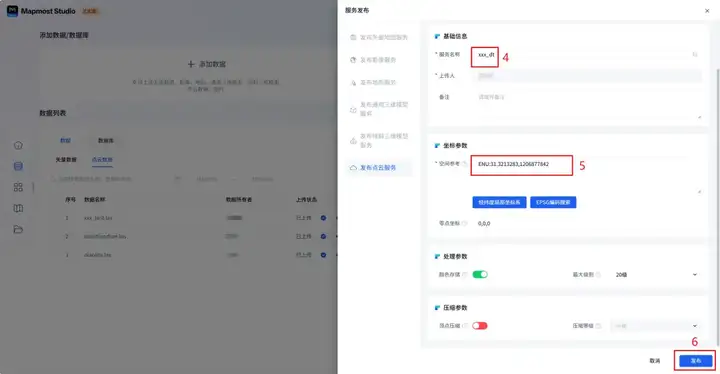The height and width of the screenshot is (374, 720).
Task: Switch to the 数据库 tab in the data list
Action: 106,141
